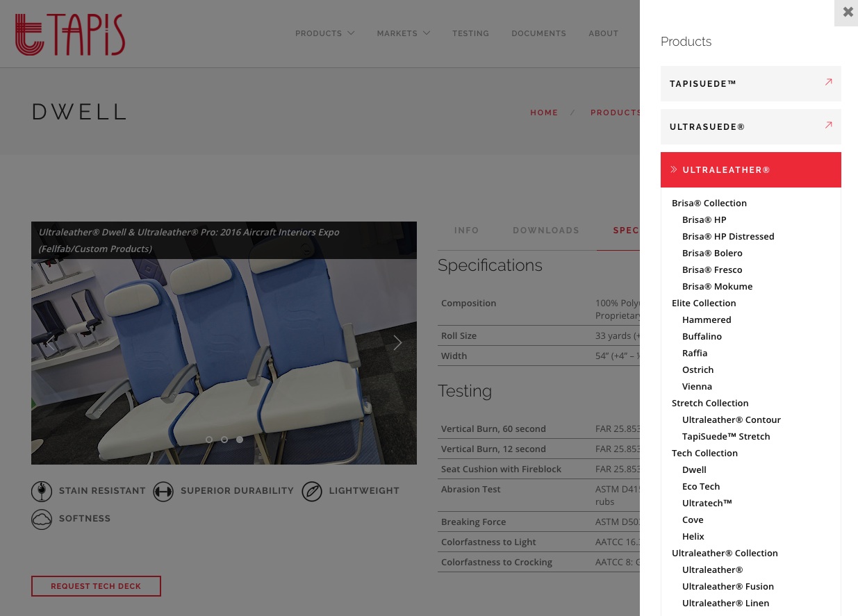
Task: Switch to the Specs tab
Action: click(x=626, y=231)
